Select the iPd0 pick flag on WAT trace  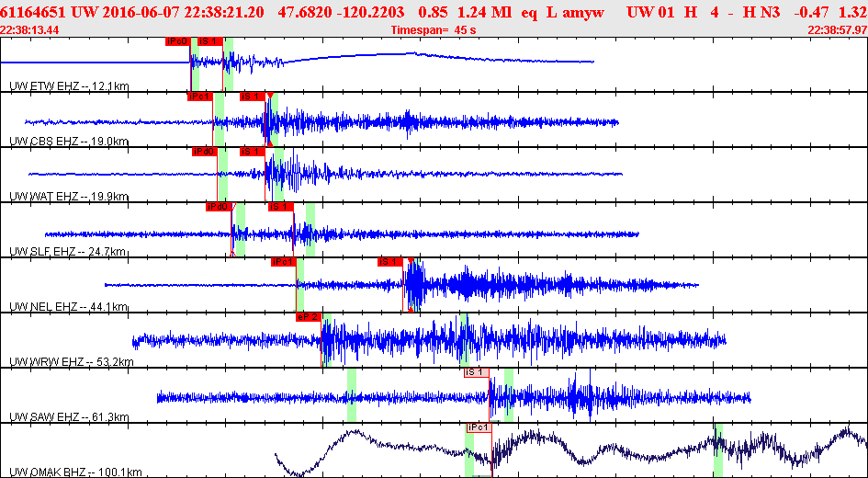(x=204, y=152)
